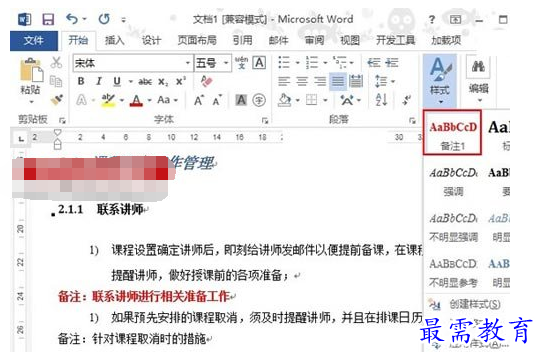Apply yellow text highlight color
Screen dimensions: 541x362
(108, 100)
